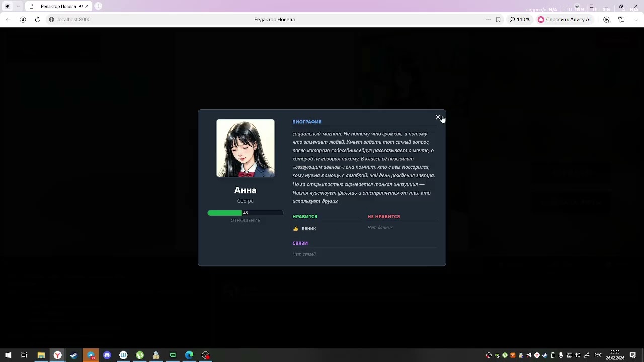Image resolution: width=644 pixels, height=362 pixels.
Task: Click the 110% zoom indicator
Action: tap(519, 20)
